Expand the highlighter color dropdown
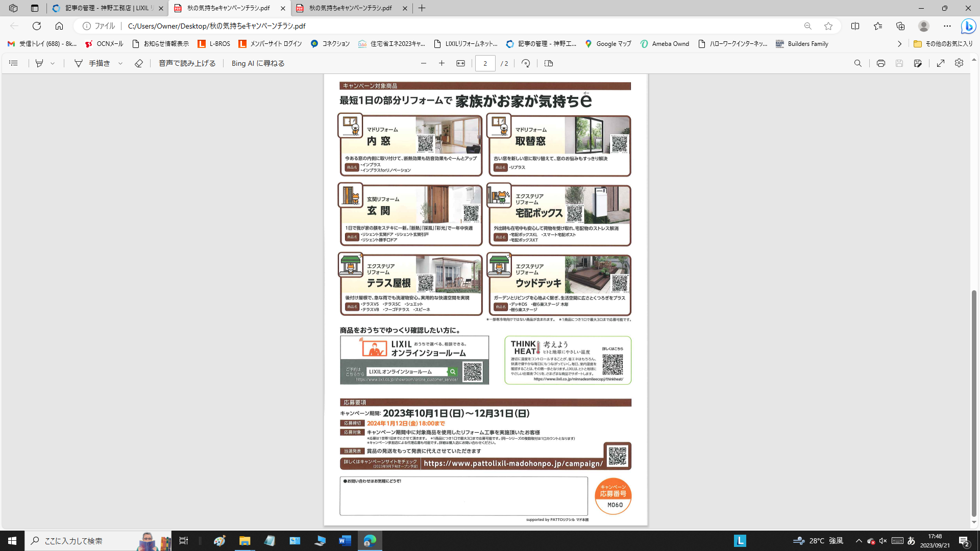 [x=53, y=63]
